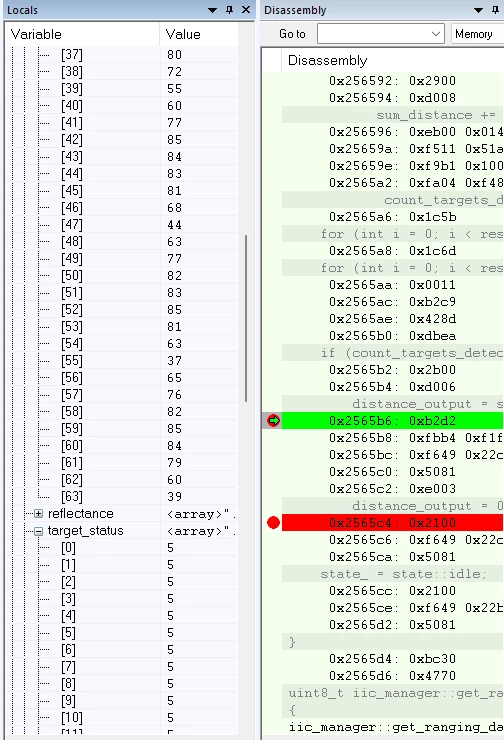Image resolution: width=504 pixels, height=740 pixels.
Task: Select the reflectance variable name
Action: pos(81,513)
